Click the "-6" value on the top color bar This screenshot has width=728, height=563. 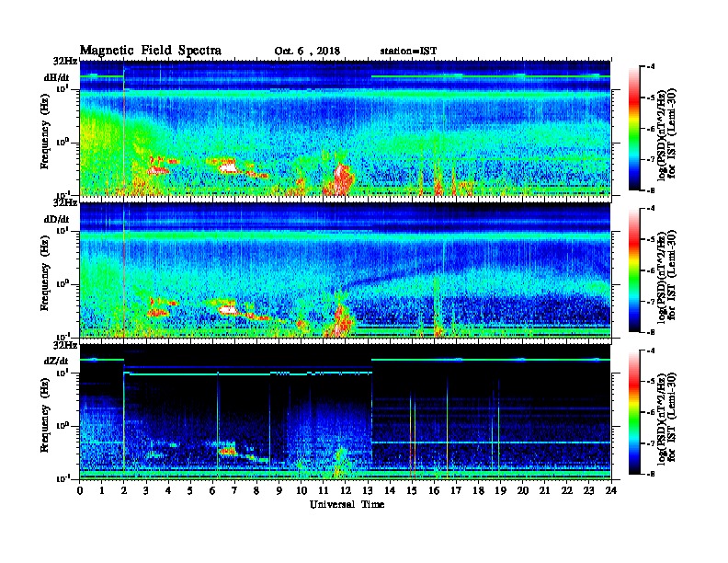point(651,129)
